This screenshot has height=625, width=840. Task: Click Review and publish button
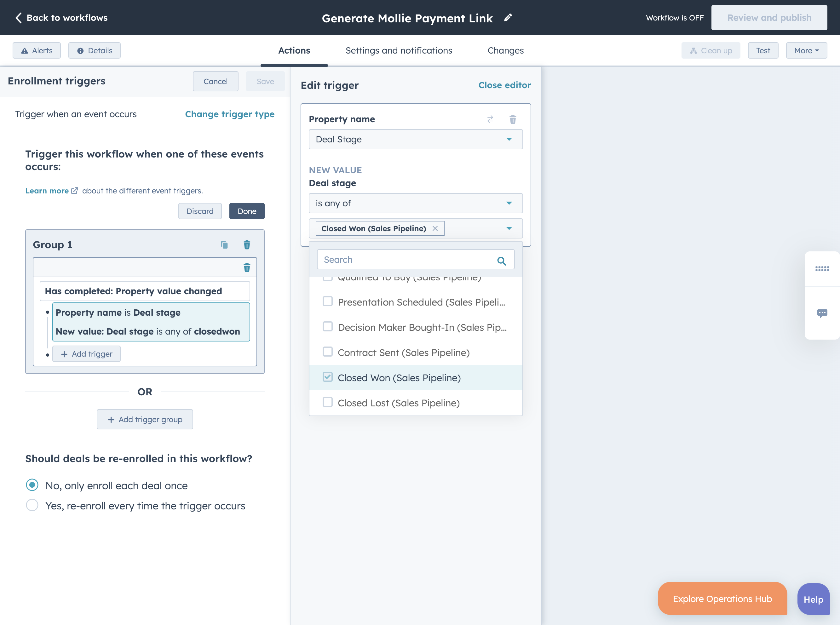click(769, 18)
